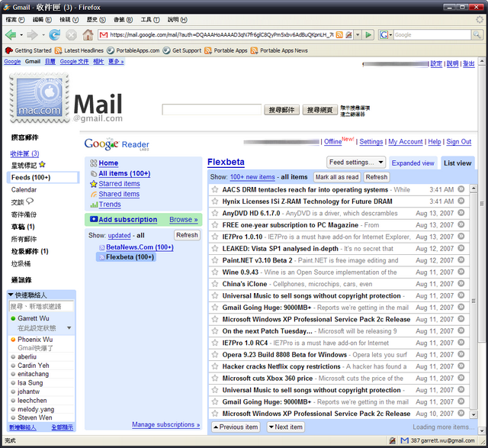488x448 pixels.
Task: Open the Get Support bookmark
Action: (x=182, y=50)
